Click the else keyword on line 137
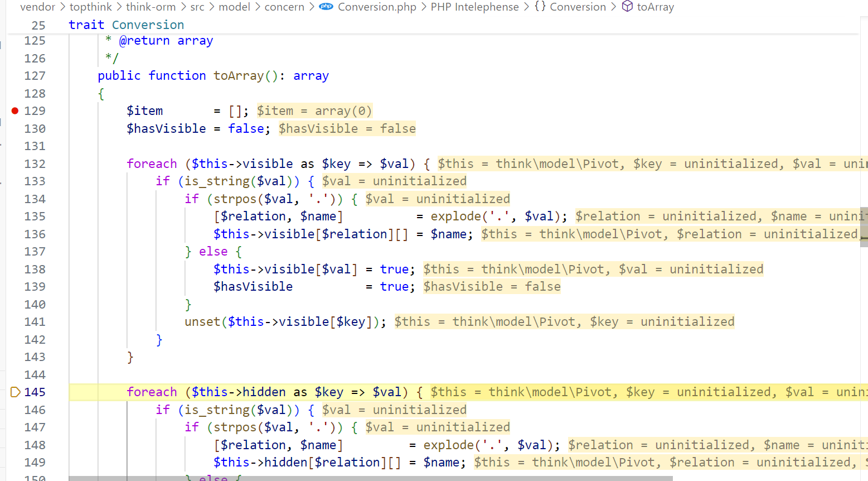Viewport: 868px width, 481px height. point(214,252)
